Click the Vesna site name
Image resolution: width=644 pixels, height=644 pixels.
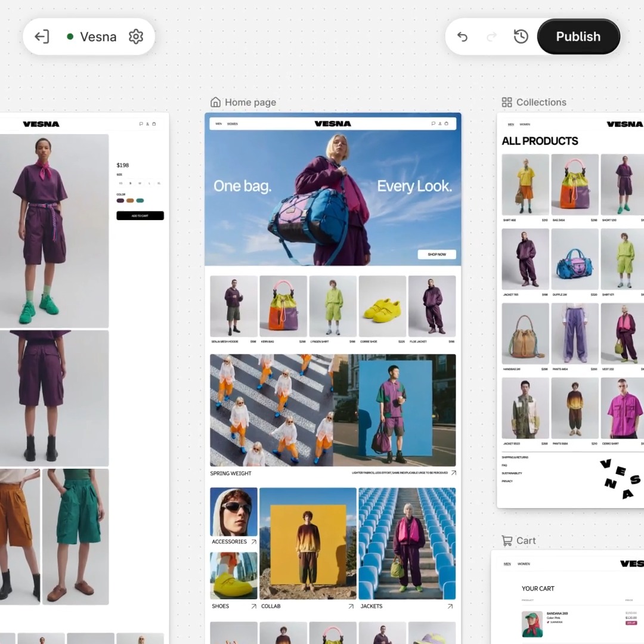(x=98, y=36)
